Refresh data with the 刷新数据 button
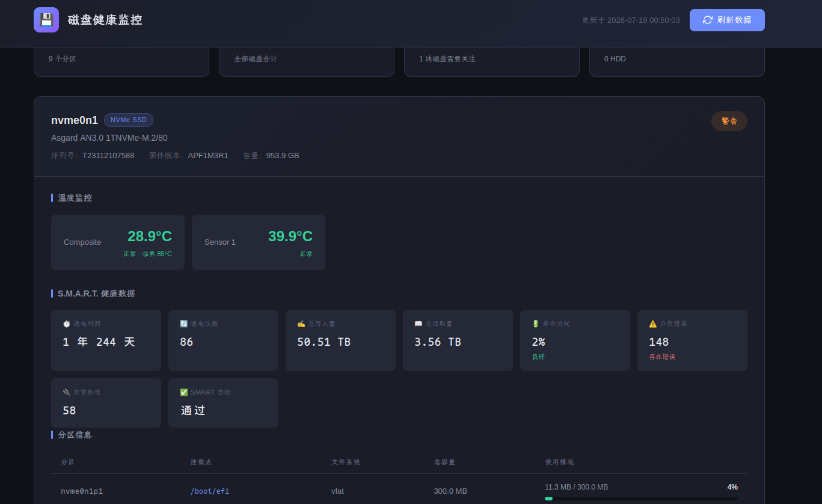 point(727,20)
